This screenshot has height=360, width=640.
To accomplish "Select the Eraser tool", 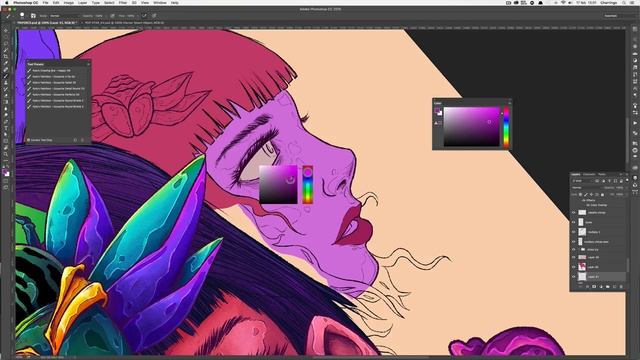I will (x=6, y=96).
